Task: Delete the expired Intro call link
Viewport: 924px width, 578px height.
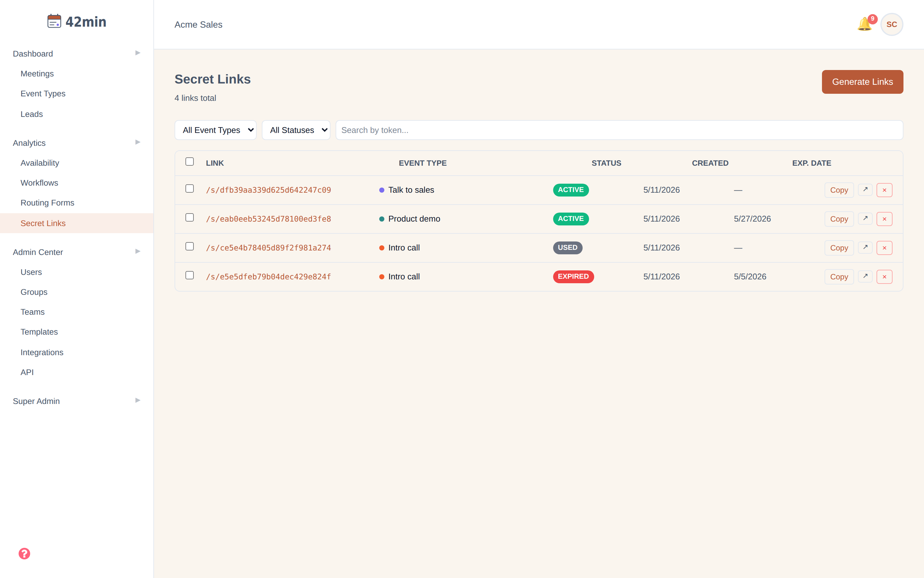Action: point(884,277)
